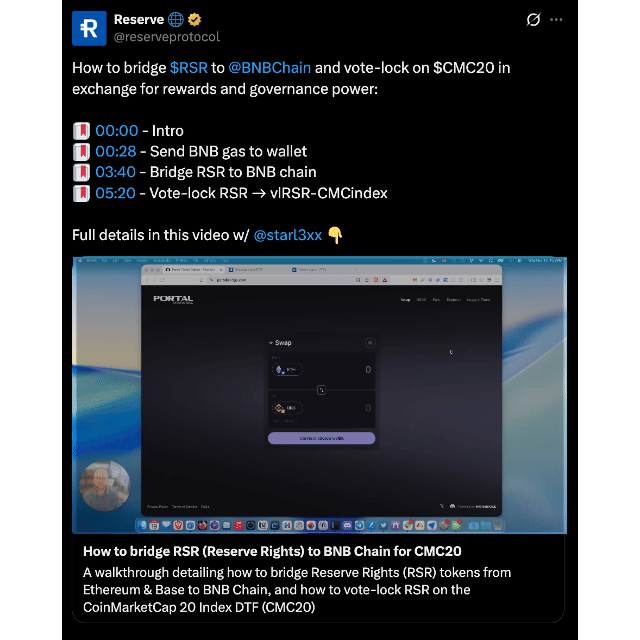Viewport: 640px width, 640px height.
Task: Open the video card title about bridging RSR
Action: pos(272,551)
